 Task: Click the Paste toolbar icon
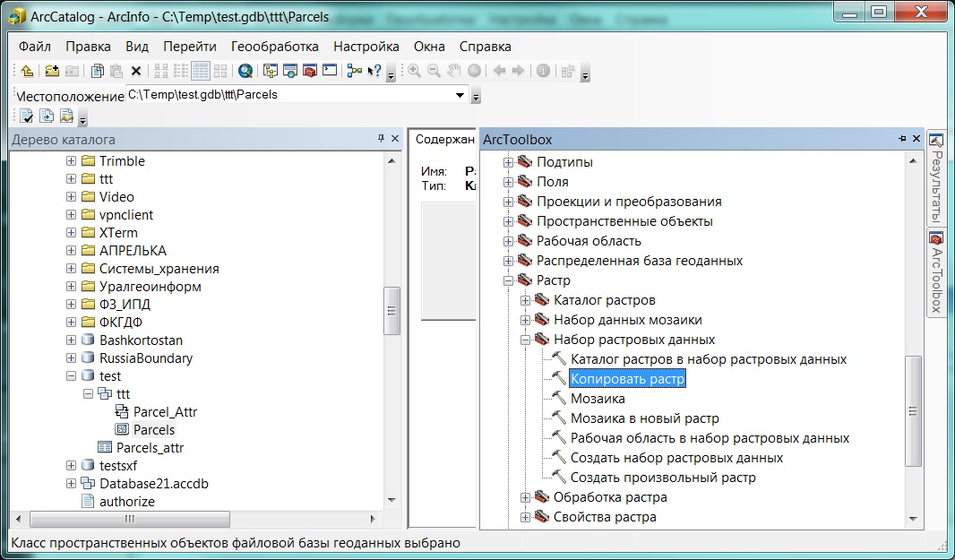116,71
